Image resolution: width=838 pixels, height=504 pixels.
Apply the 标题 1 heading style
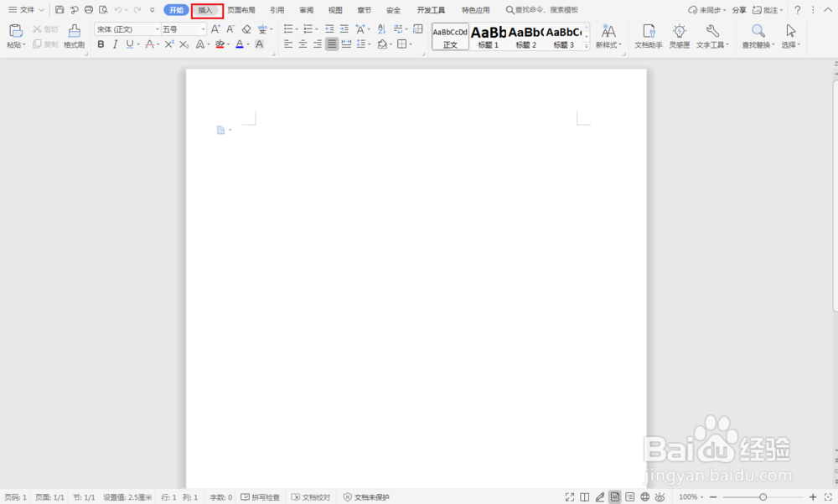click(x=489, y=36)
